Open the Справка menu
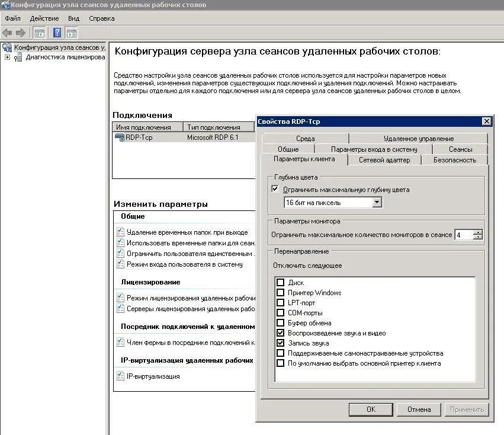This screenshot has width=504, height=435. [102, 18]
